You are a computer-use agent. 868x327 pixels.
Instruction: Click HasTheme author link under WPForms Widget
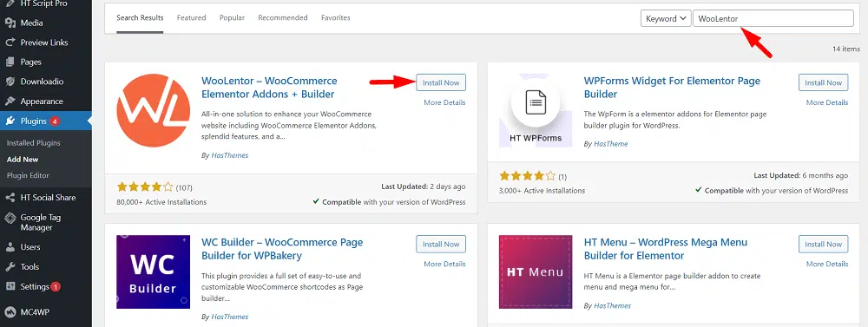coord(610,144)
